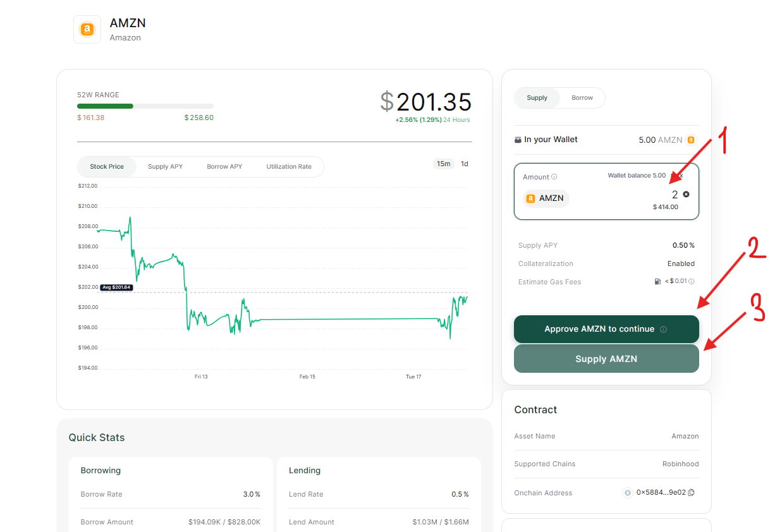Switch the chart to the Supply APY tab
782x532 pixels.
(x=165, y=167)
